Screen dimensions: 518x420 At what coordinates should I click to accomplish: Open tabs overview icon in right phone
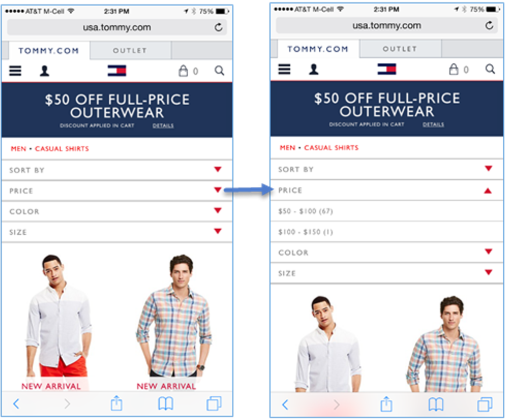tap(485, 404)
